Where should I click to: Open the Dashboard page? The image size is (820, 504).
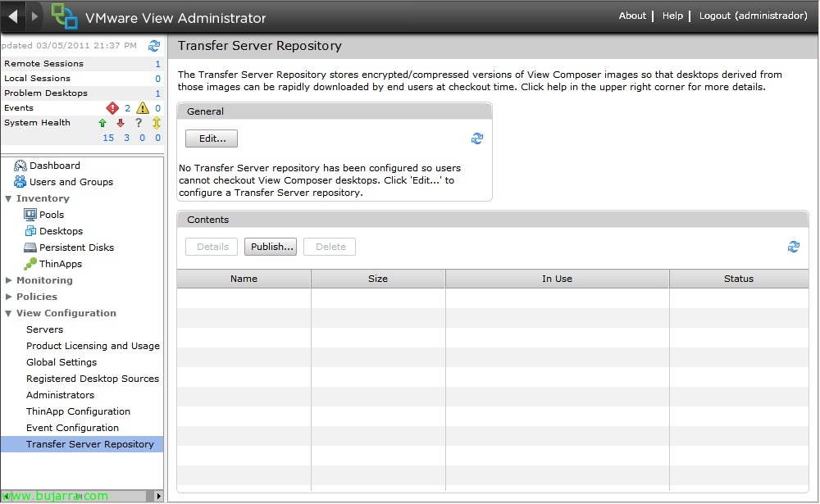(55, 166)
